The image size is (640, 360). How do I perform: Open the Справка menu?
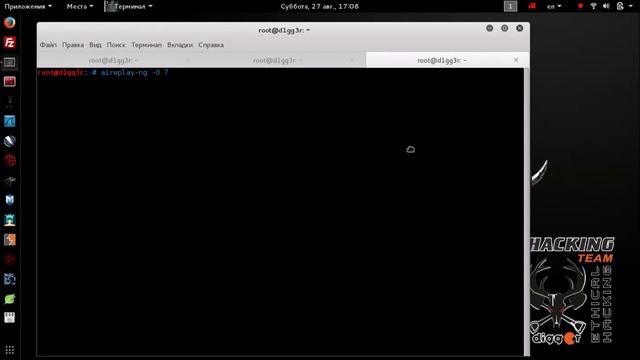(211, 45)
